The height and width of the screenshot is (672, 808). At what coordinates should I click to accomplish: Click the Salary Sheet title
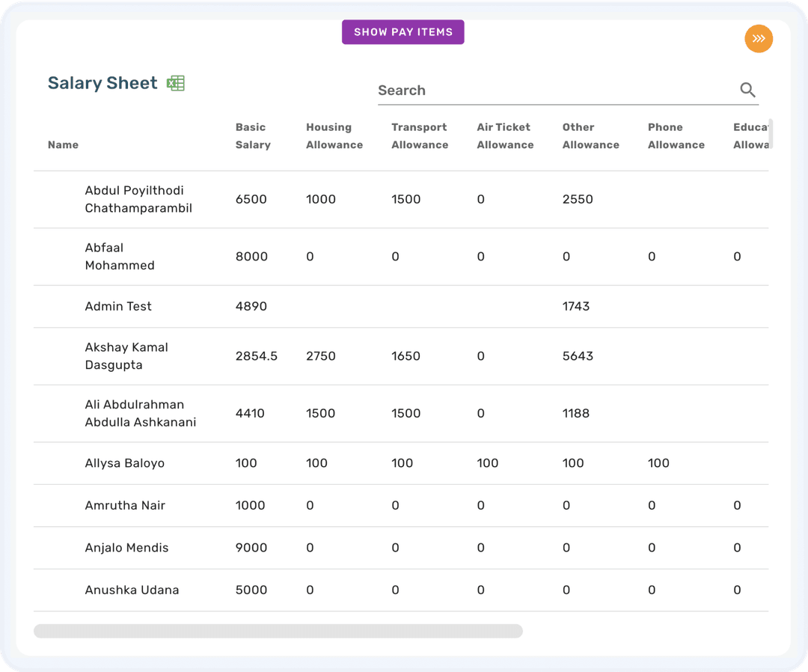click(102, 82)
